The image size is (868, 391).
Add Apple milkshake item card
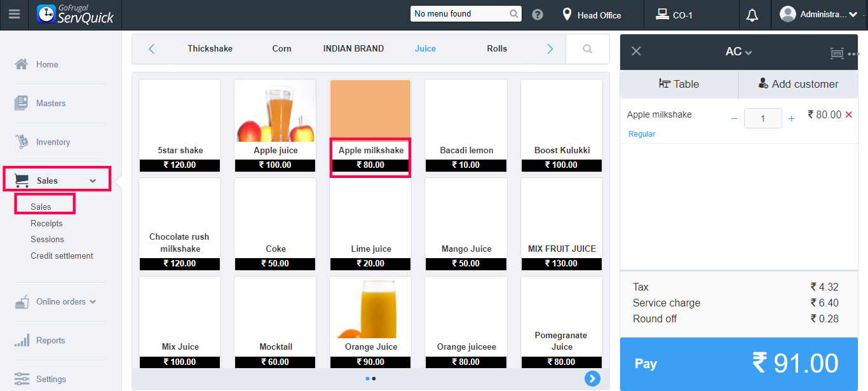[370, 126]
